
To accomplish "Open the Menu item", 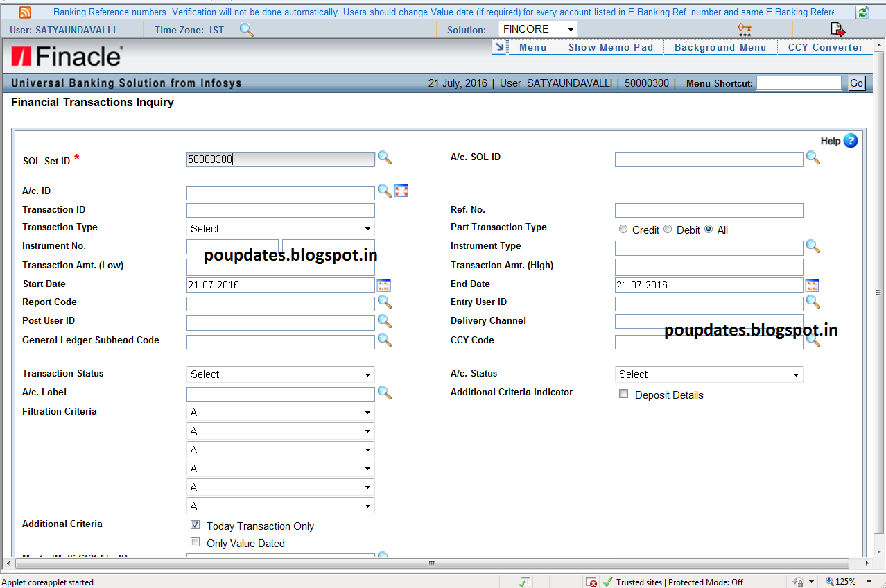I will point(532,47).
